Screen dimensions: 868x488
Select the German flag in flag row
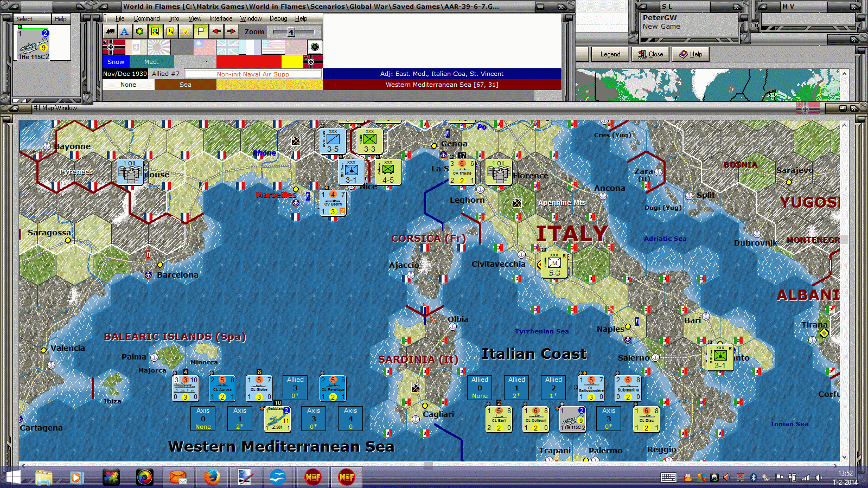point(113,47)
